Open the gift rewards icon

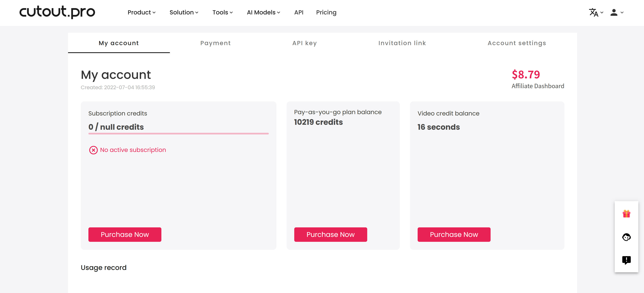tap(626, 214)
